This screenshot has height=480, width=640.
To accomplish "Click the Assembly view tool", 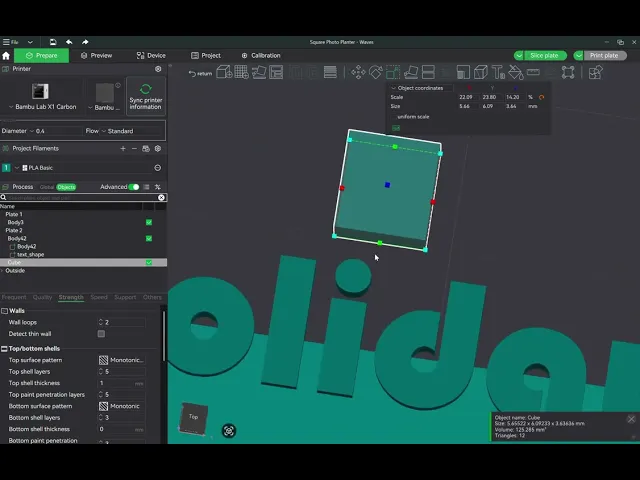I will click(x=568, y=72).
